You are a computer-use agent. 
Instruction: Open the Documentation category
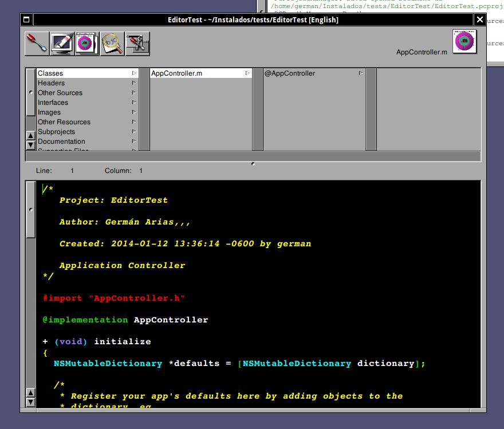61,141
